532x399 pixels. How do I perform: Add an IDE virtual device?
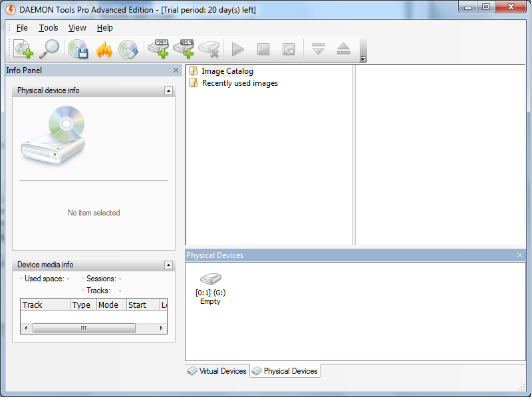click(x=185, y=49)
